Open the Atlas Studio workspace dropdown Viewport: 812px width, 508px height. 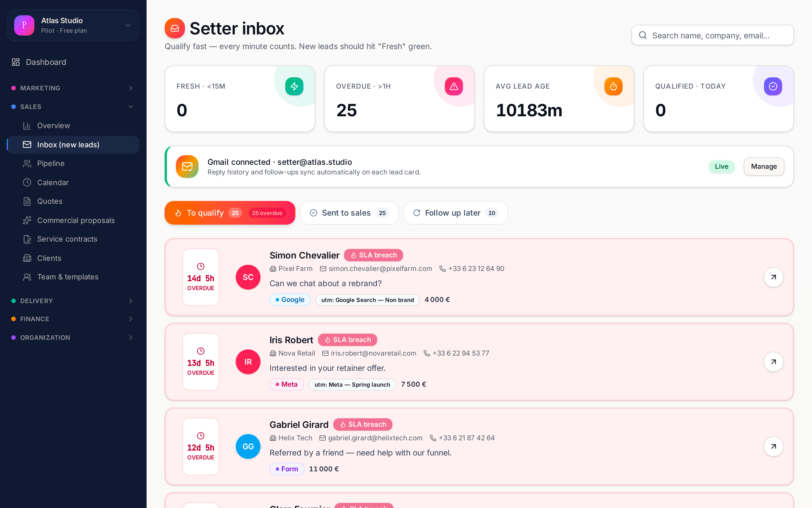(73, 25)
